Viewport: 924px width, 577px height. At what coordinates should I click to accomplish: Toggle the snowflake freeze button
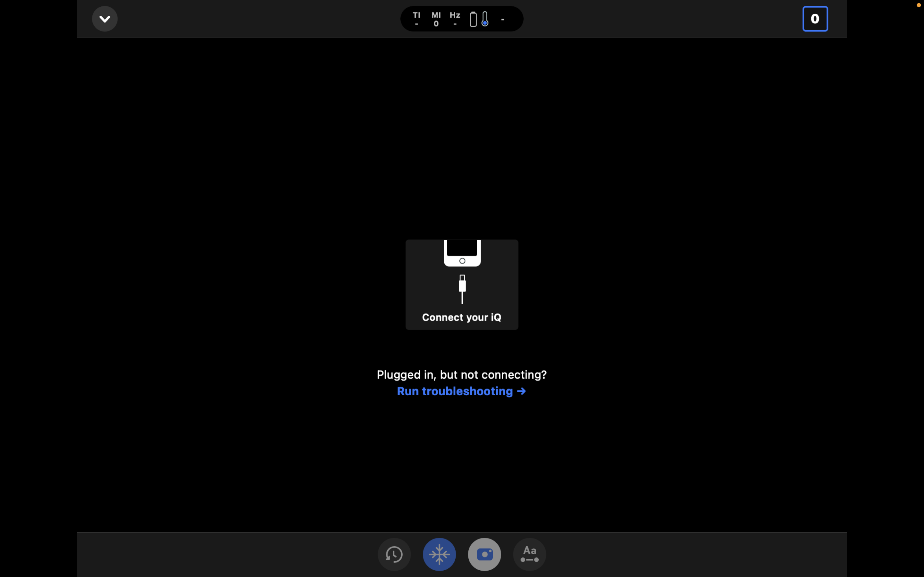coord(439,554)
